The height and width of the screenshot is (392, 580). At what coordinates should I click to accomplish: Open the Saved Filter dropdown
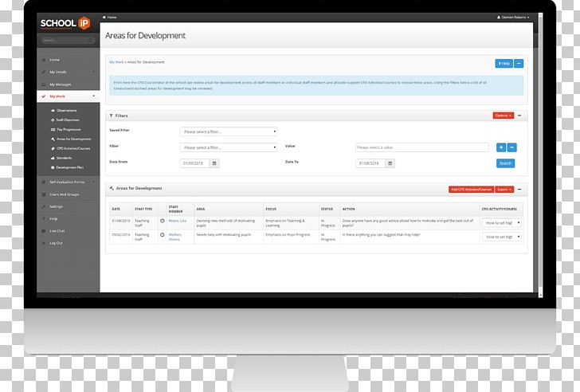pyautogui.click(x=229, y=131)
